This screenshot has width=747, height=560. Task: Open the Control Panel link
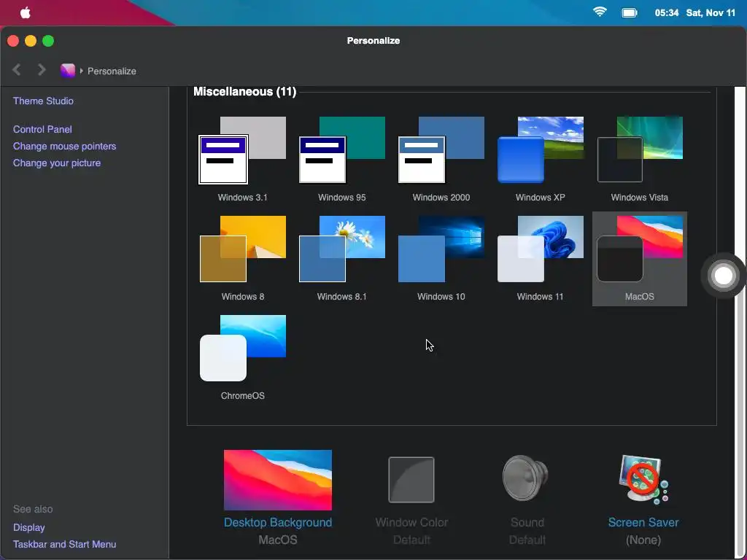[42, 129]
